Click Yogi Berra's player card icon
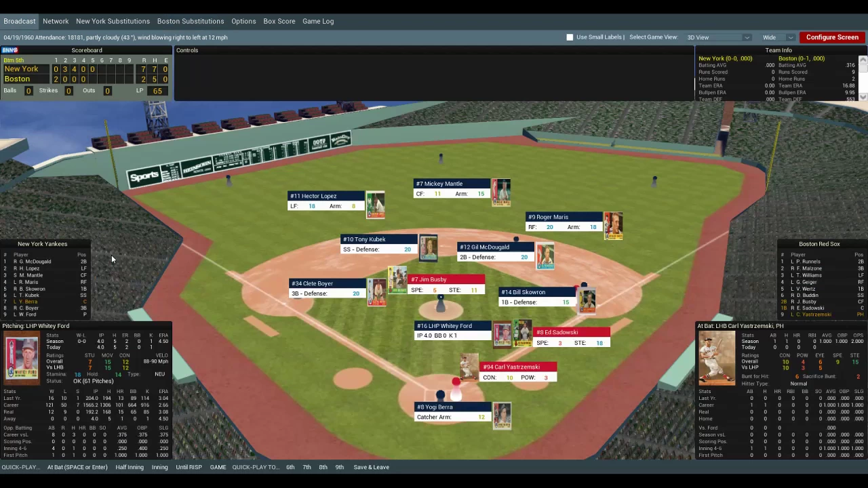Image resolution: width=868 pixels, height=488 pixels. pyautogui.click(x=502, y=415)
